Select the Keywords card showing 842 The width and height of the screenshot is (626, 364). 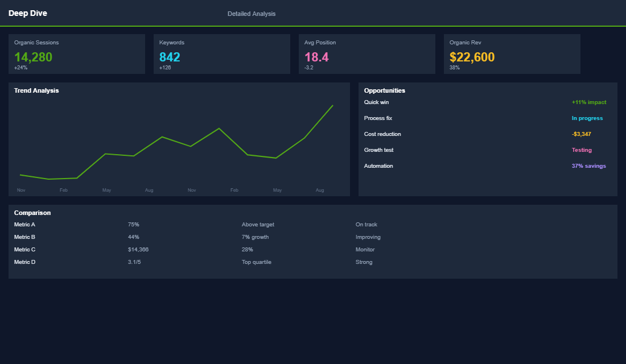[222, 54]
